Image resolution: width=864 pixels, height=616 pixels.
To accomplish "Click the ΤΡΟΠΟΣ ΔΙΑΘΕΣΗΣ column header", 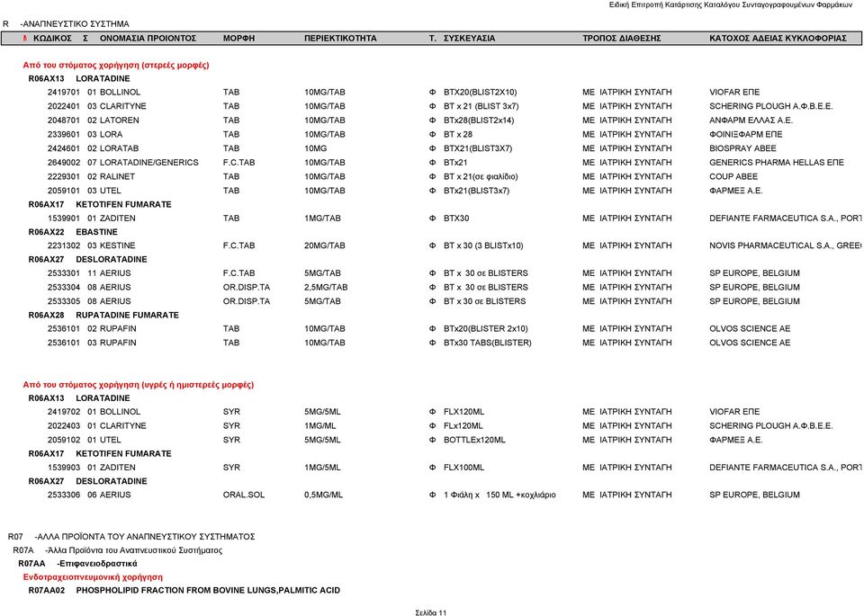I will 622,39.
